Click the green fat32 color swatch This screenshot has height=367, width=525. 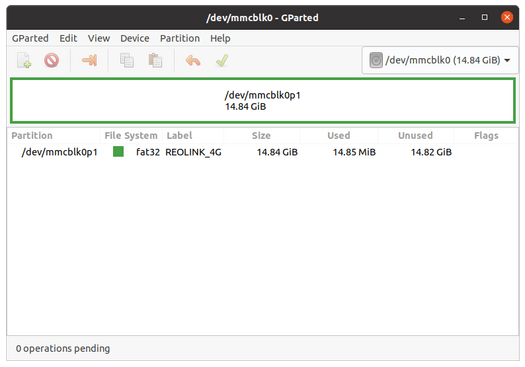[x=118, y=152]
